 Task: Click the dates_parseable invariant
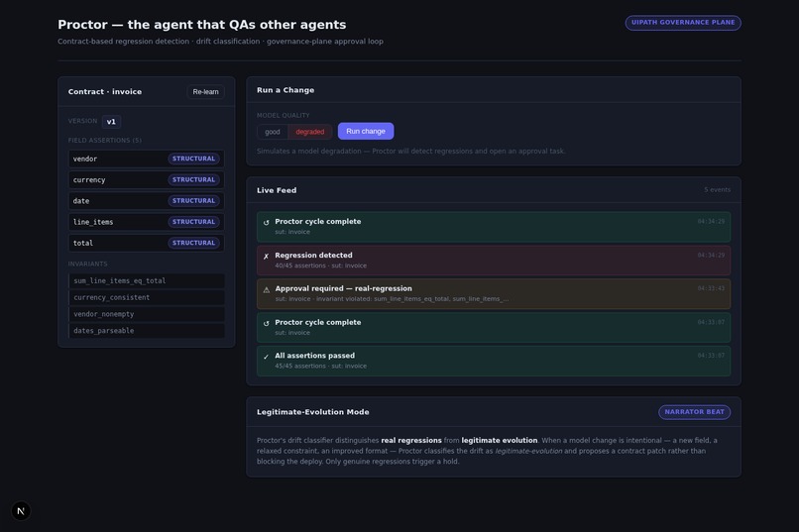pyautogui.click(x=147, y=331)
